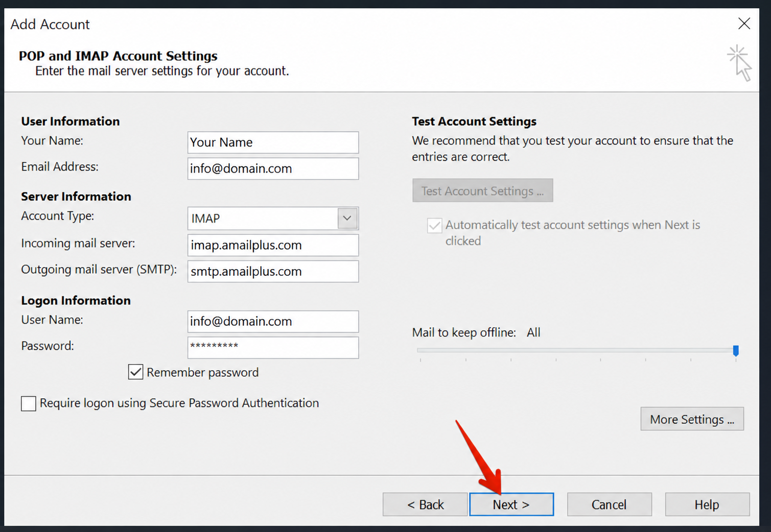The width and height of the screenshot is (771, 532).
Task: Uncheck the Remember password checkbox
Action: click(x=135, y=372)
